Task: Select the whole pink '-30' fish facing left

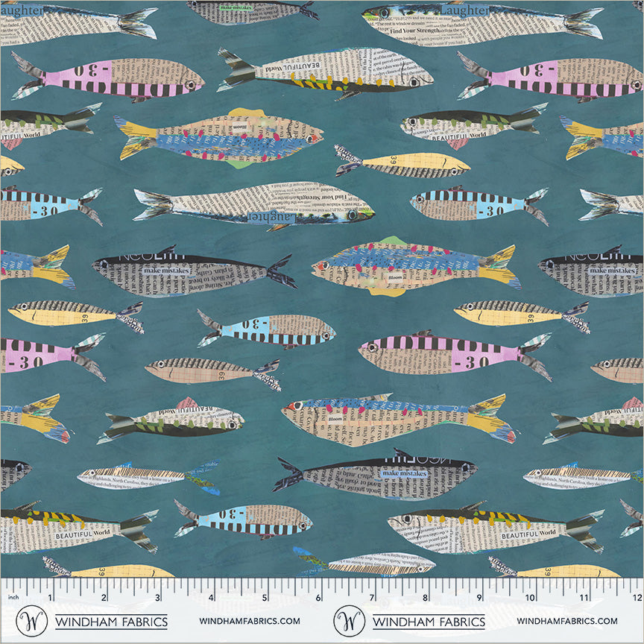Action: click(455, 355)
